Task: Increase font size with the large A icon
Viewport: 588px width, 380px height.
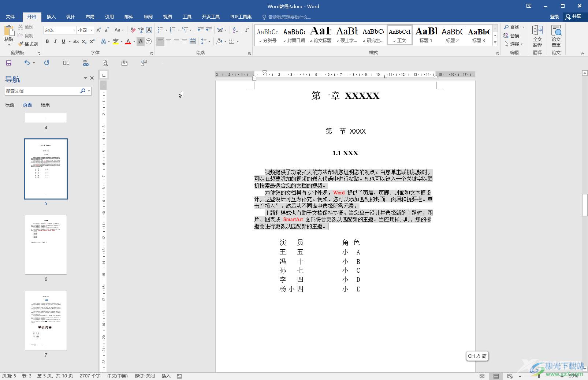Action: tap(98, 30)
